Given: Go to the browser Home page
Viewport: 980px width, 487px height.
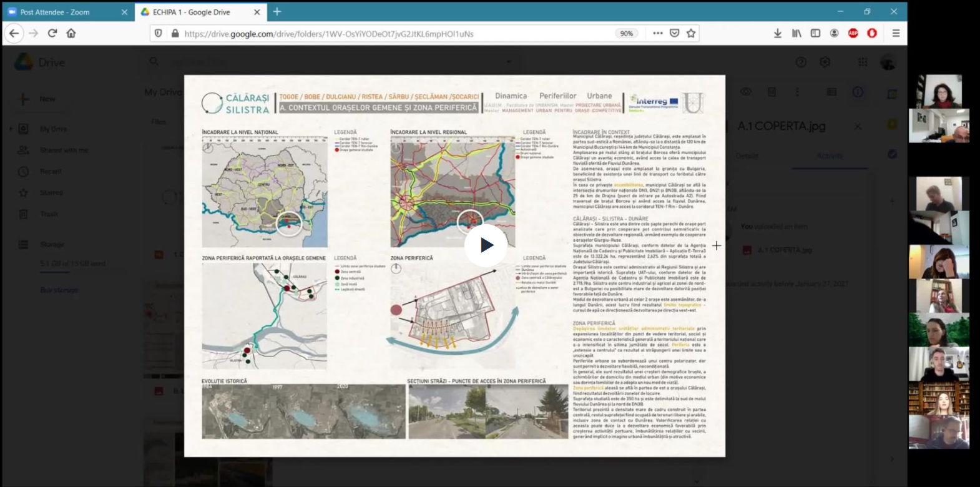Looking at the screenshot, I should pos(71,33).
